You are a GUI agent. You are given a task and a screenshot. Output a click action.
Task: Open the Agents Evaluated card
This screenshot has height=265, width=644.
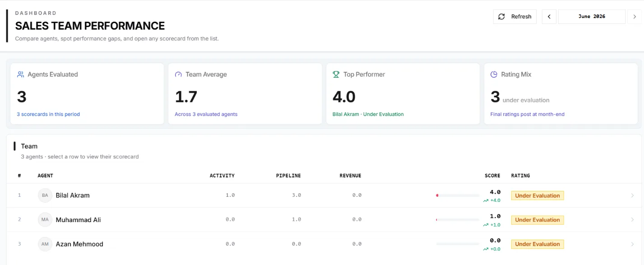click(87, 93)
